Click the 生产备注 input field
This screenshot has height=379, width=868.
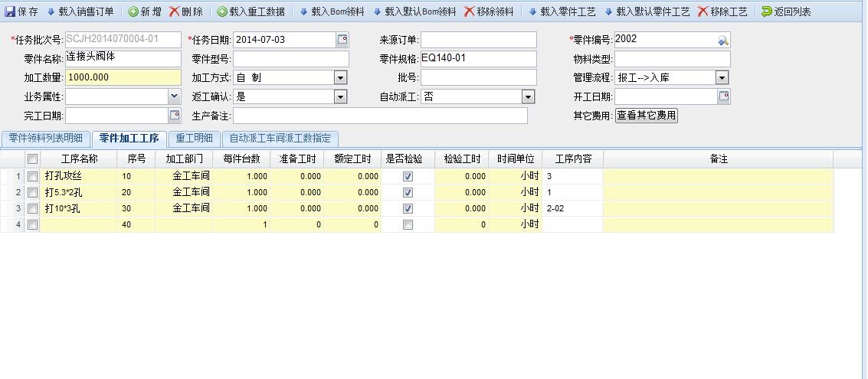pos(380,116)
